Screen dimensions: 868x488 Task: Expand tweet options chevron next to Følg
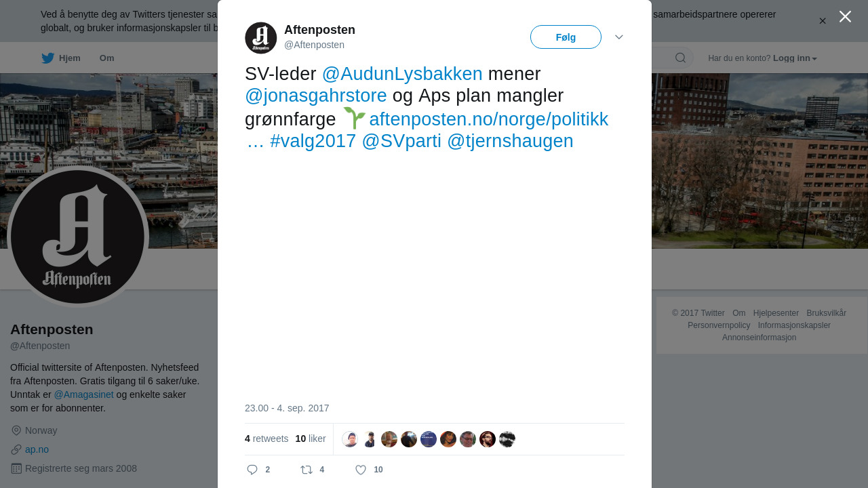[x=619, y=37]
